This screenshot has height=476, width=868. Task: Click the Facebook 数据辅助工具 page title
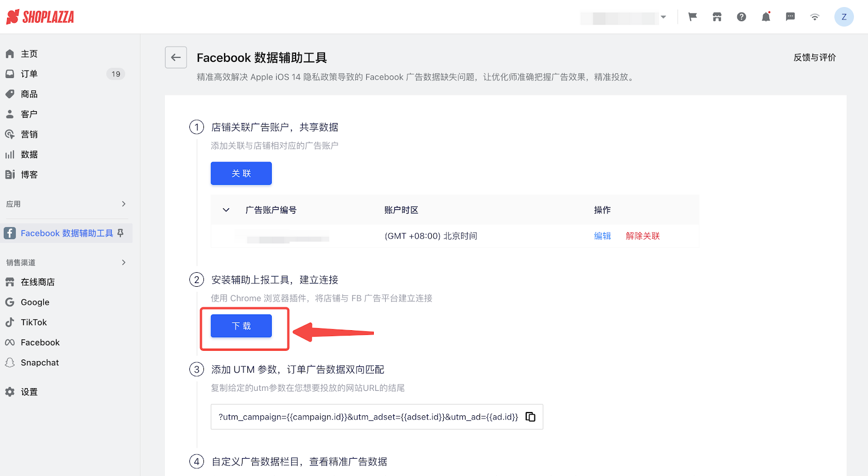pos(262,57)
